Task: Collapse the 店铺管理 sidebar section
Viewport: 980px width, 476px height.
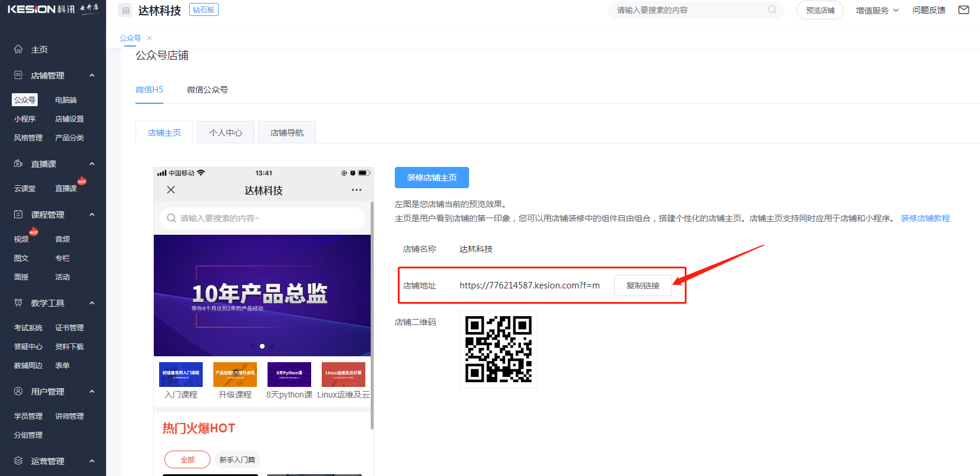Action: tap(92, 75)
